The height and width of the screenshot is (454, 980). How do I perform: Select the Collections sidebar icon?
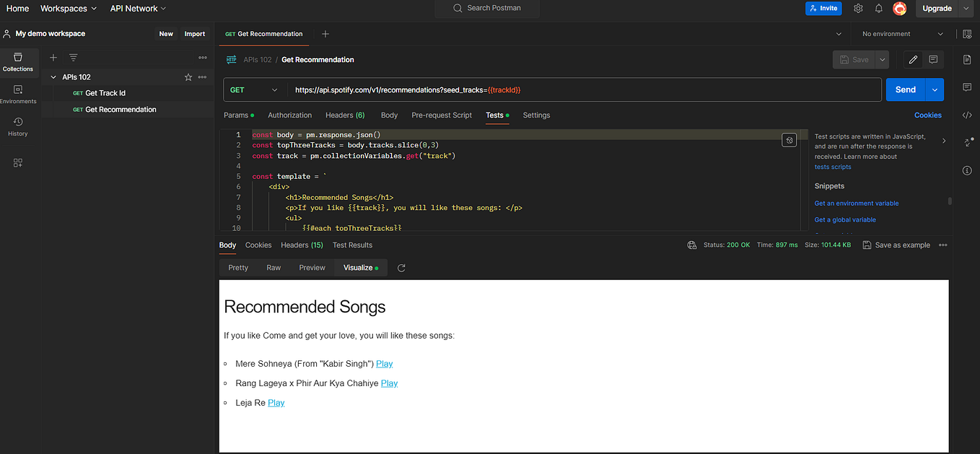[x=17, y=60]
